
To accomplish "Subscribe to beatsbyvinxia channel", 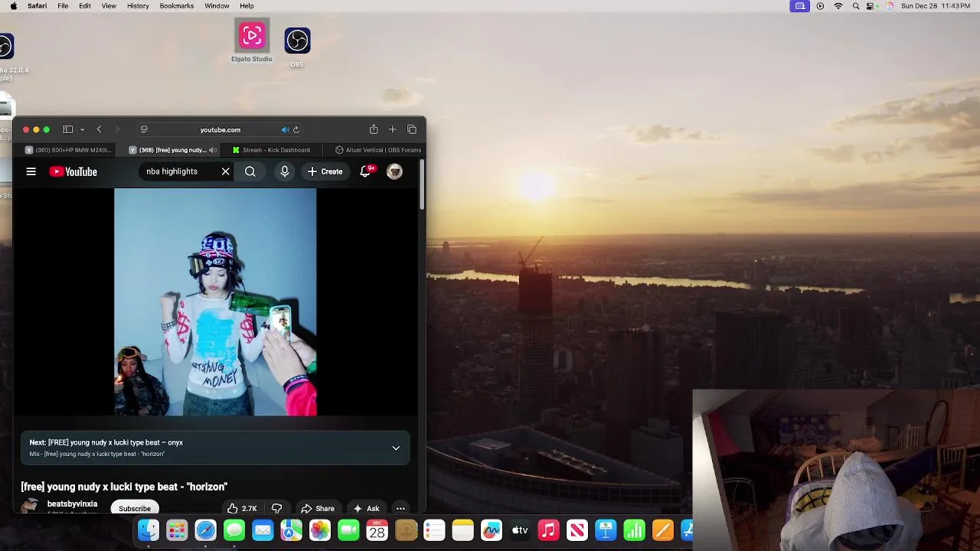I will (135, 508).
